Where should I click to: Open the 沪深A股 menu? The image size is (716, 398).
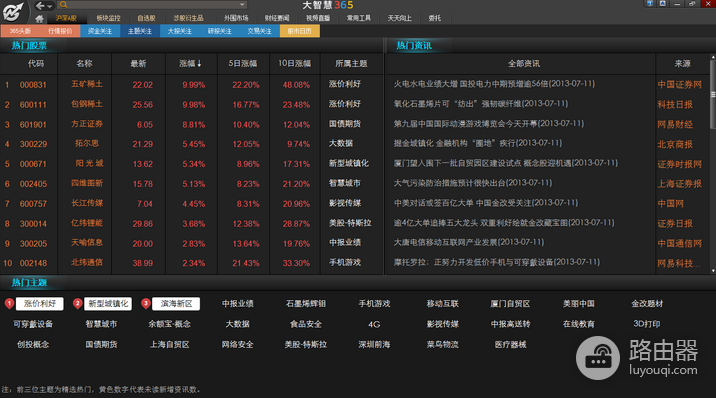66,18
